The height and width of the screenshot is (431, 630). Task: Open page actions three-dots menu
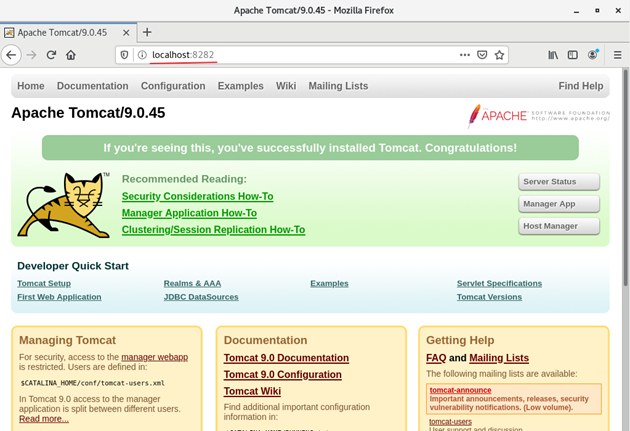[x=465, y=55]
